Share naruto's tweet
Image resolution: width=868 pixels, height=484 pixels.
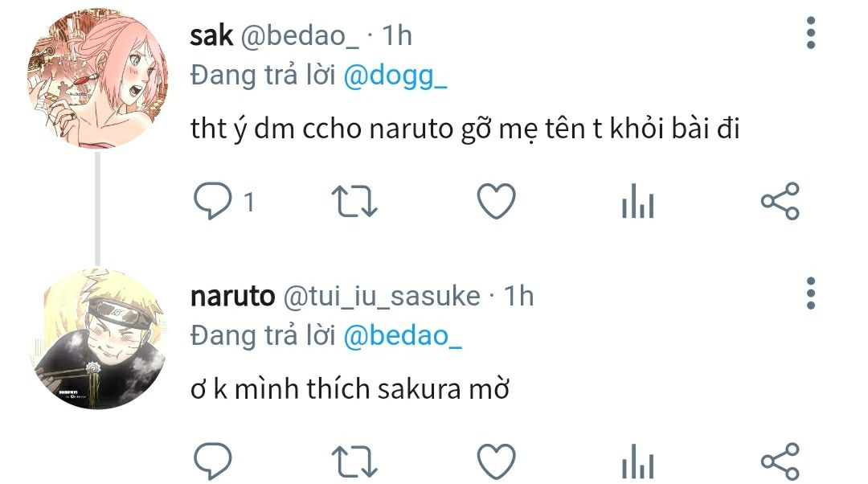780,461
